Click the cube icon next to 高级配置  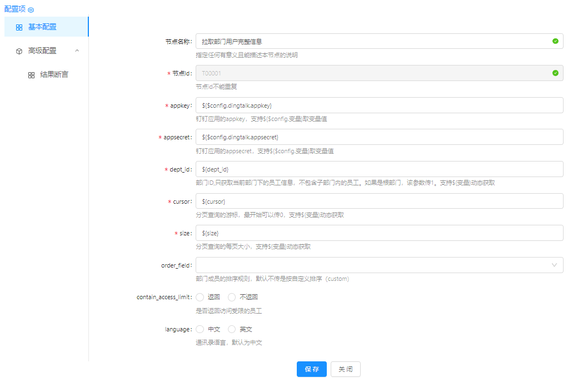coord(19,51)
